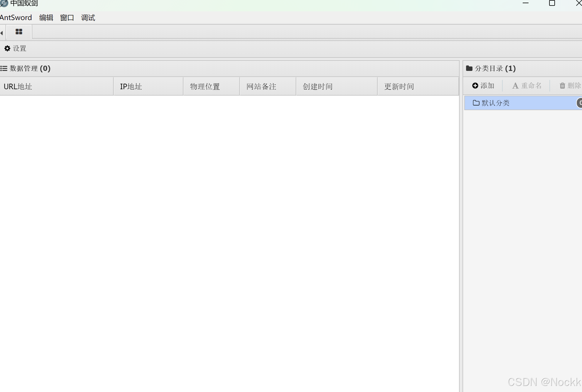Open the 编辑 menu
Image resolution: width=582 pixels, height=392 pixels.
click(x=46, y=18)
